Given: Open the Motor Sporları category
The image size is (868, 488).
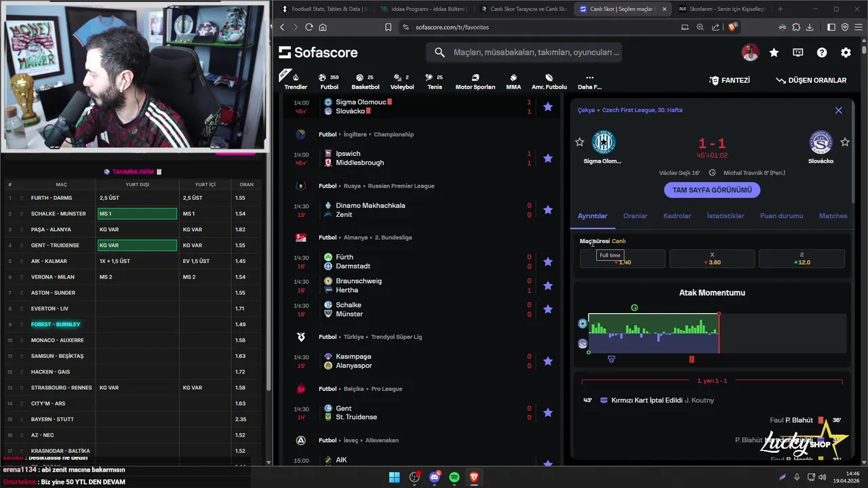Looking at the screenshot, I should coord(475,81).
